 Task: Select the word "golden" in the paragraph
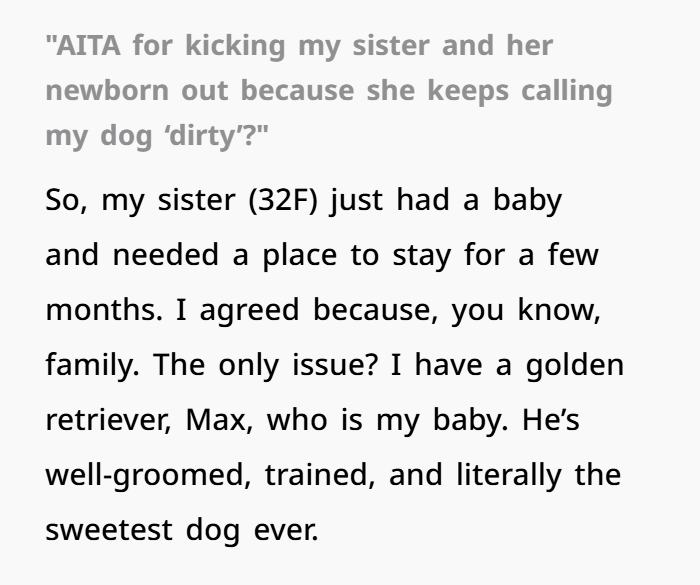[x=575, y=365]
